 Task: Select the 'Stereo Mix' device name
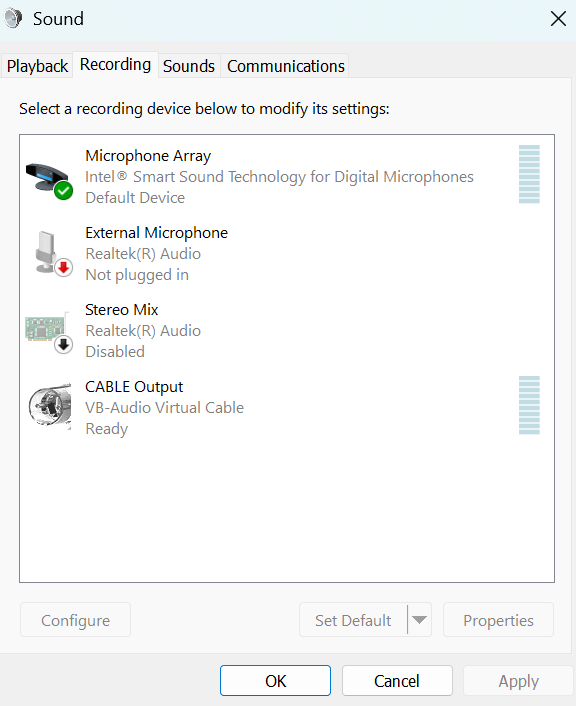coord(122,310)
